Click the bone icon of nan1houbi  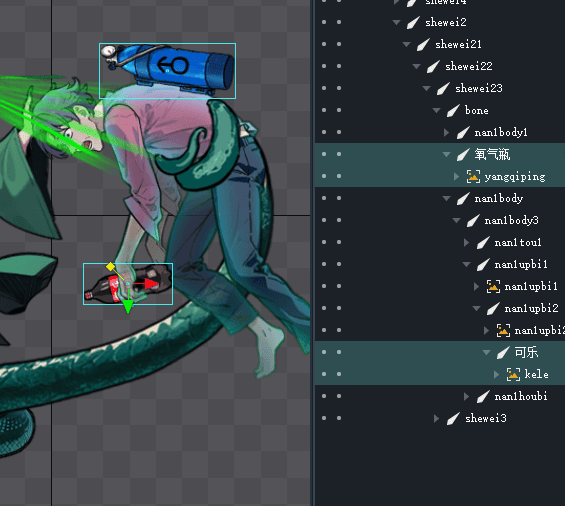483,396
